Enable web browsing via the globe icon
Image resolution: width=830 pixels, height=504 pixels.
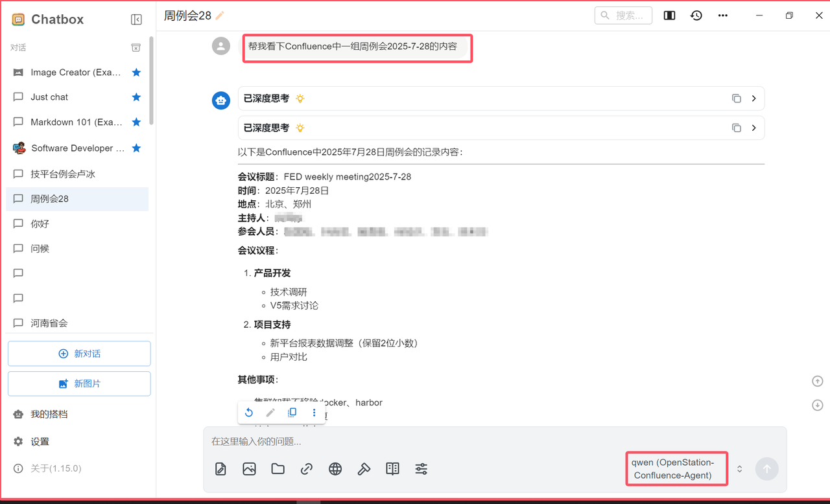[x=335, y=468]
